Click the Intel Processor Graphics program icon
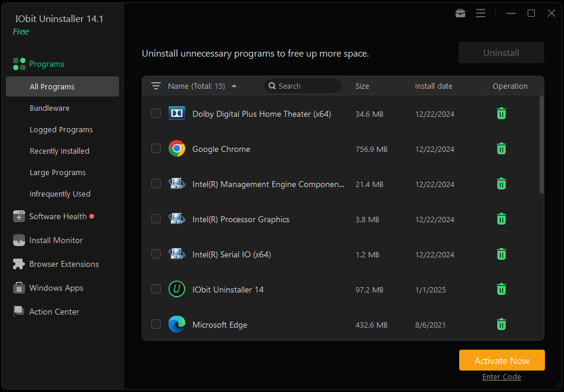 (177, 219)
